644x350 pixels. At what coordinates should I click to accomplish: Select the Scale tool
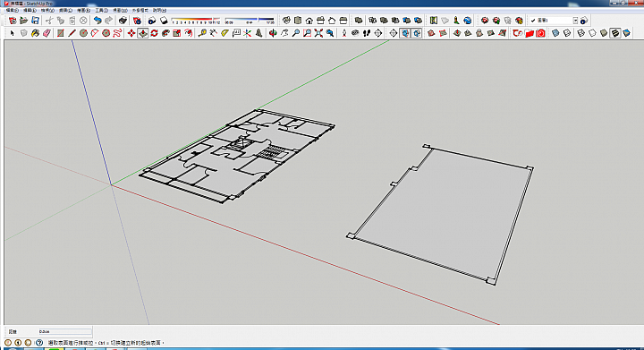pos(177,33)
